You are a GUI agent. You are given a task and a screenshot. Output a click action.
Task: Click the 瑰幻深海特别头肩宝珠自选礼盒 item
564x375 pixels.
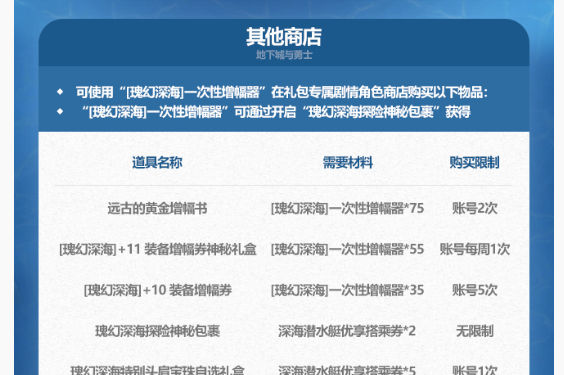point(157,370)
